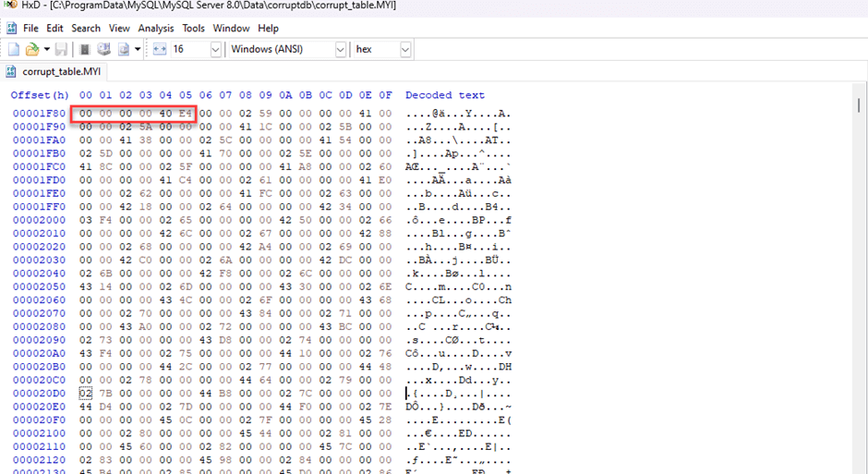This screenshot has width=868, height=474.
Task: Open the hex offset base dropdown
Action: point(405,49)
